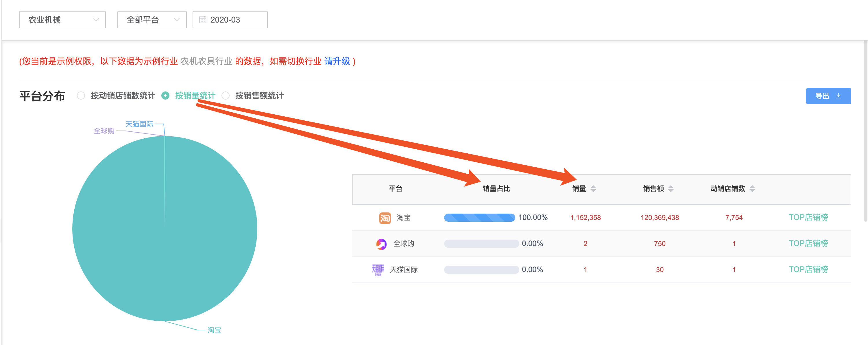Click the 全球购 platform logo icon
Viewport: 868px width, 345px height.
(x=381, y=243)
